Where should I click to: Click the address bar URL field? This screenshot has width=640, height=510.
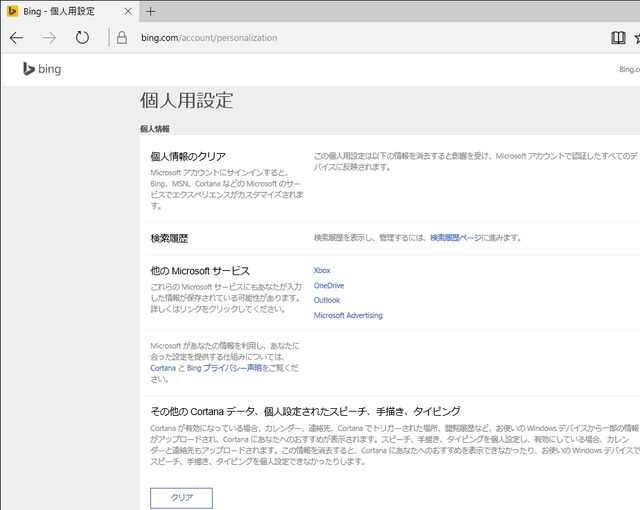click(x=209, y=38)
